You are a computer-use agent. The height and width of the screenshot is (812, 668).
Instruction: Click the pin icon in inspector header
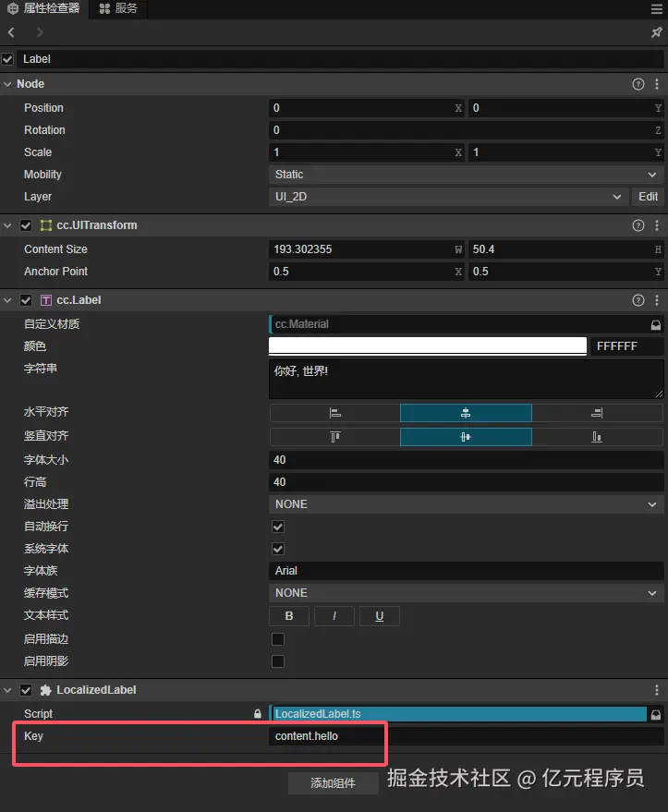point(656,32)
